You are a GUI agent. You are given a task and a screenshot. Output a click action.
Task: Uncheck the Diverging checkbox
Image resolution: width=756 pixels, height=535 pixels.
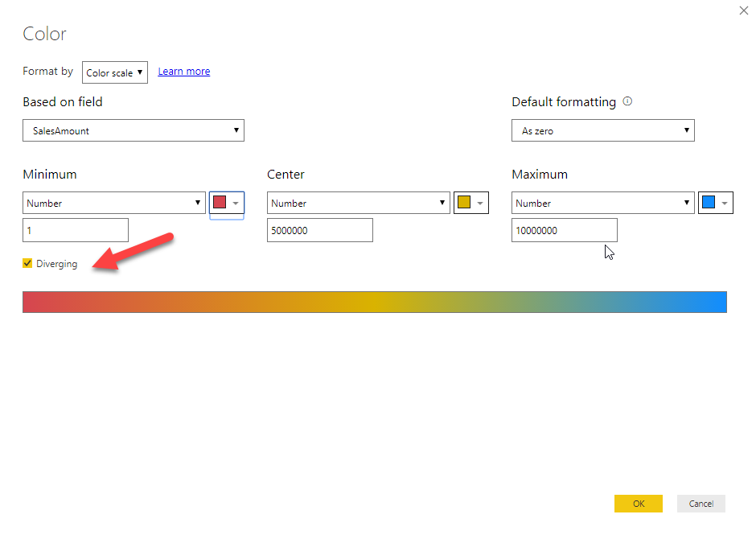(27, 264)
